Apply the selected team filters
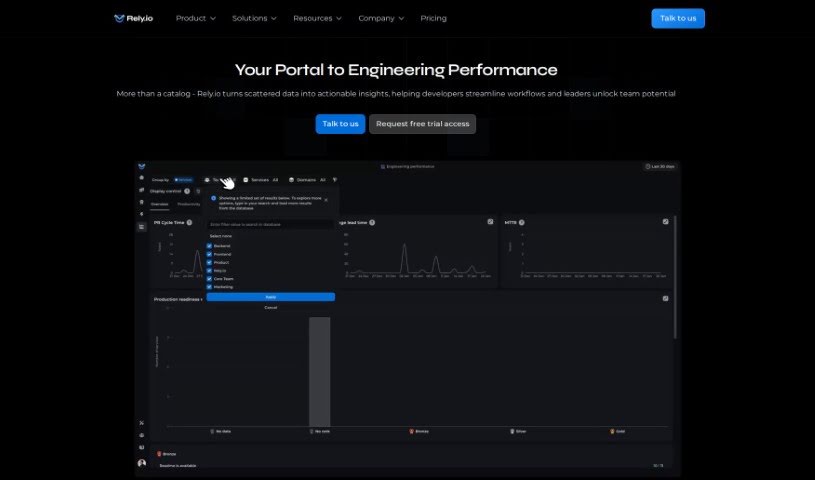 pyautogui.click(x=271, y=297)
